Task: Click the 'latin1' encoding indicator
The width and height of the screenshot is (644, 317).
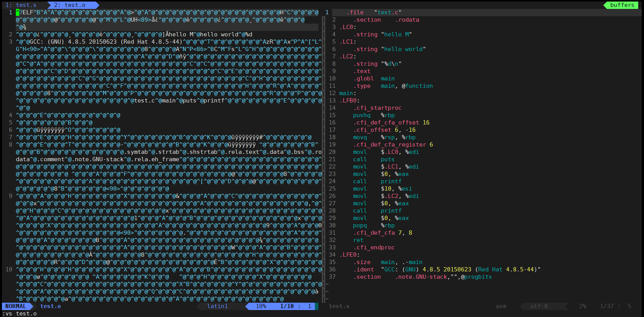Action: tap(217, 306)
